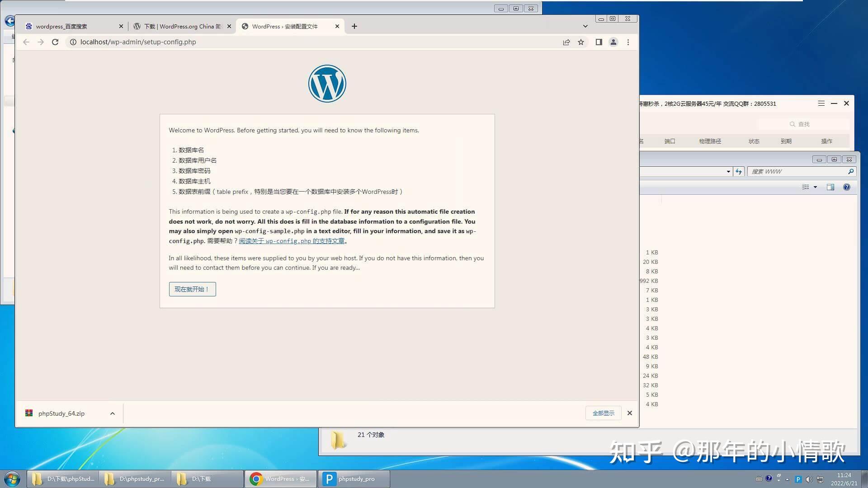Open on-screen keyboard tray icon

[x=759, y=479]
